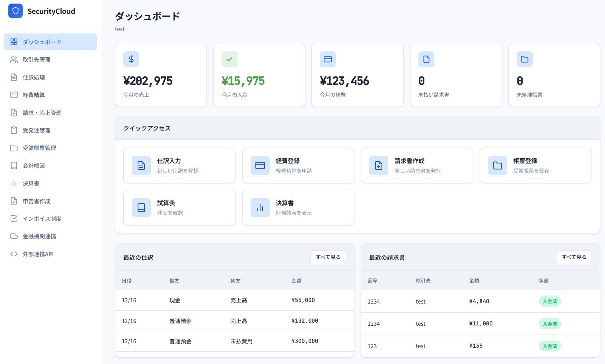This screenshot has height=364, width=605.
Task: Click the credit card icon on 今月の経費 card
Action: [328, 59]
